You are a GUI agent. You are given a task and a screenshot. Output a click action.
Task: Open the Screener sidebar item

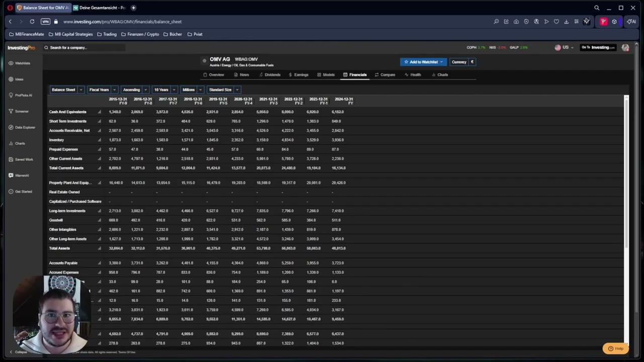(x=19, y=112)
